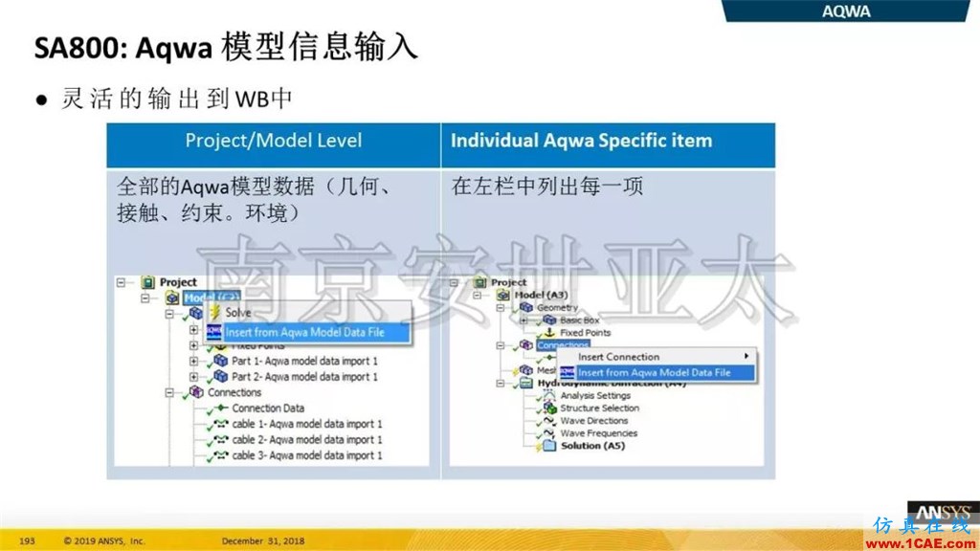Open Insert Connection submenu arrow
Screen dimensions: 980x551
click(x=746, y=356)
